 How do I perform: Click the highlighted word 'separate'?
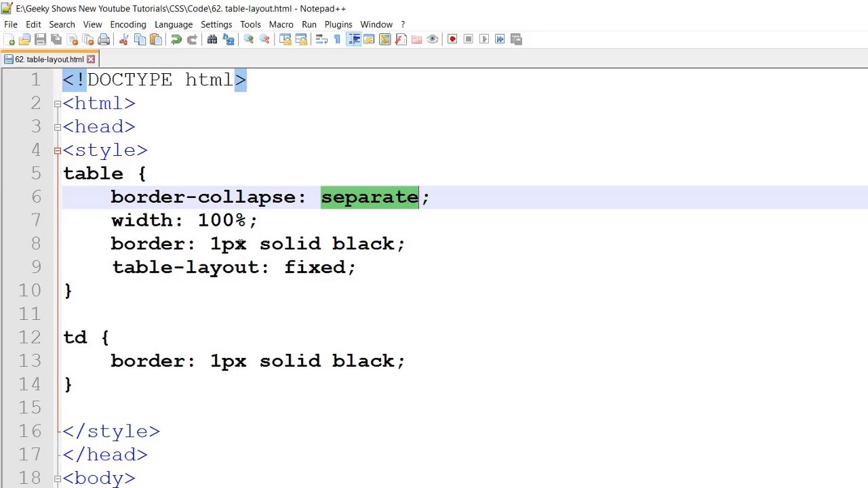click(370, 197)
